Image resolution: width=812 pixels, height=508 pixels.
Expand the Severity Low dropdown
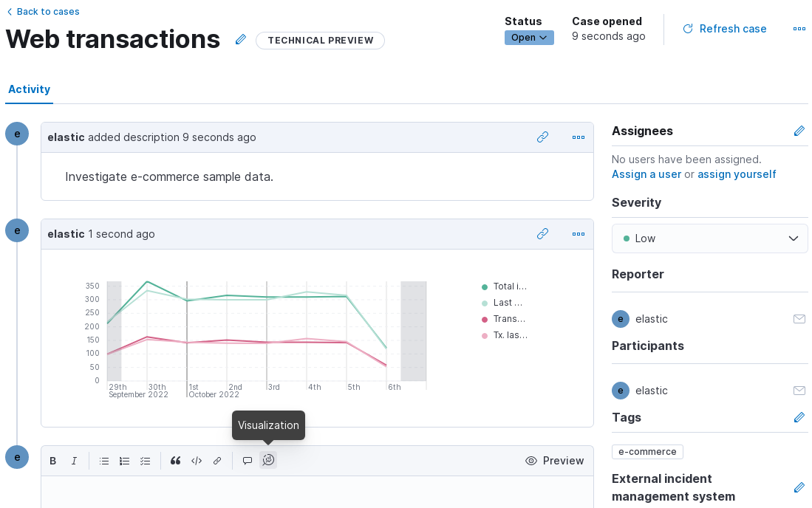[x=709, y=238]
